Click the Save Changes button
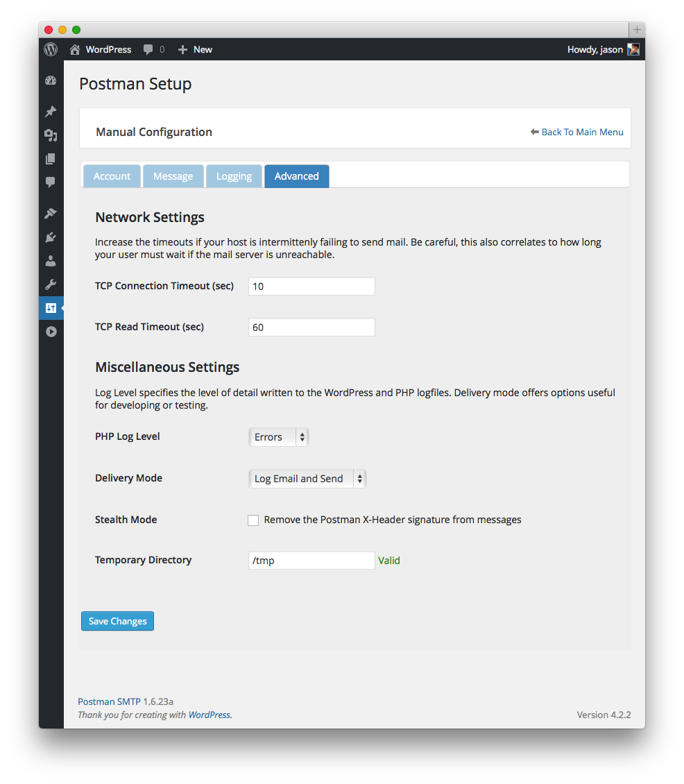684x784 pixels. 117,621
